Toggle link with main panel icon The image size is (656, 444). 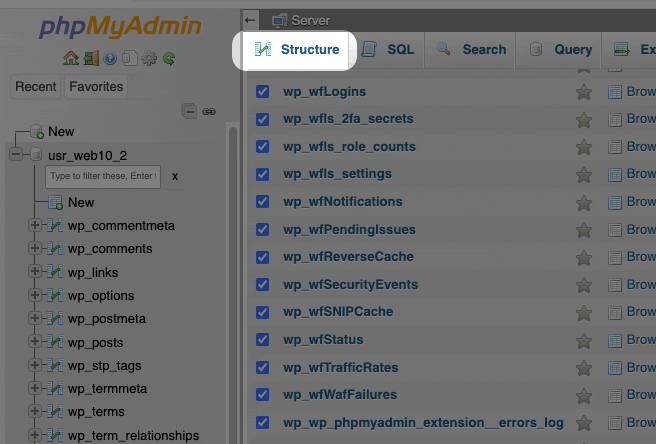[x=209, y=111]
